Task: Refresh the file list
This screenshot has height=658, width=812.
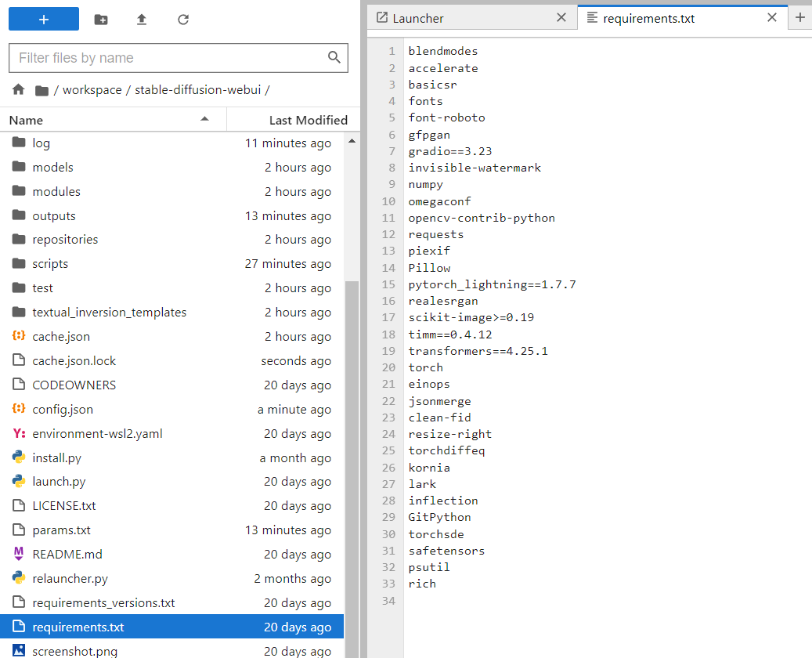Action: [183, 20]
